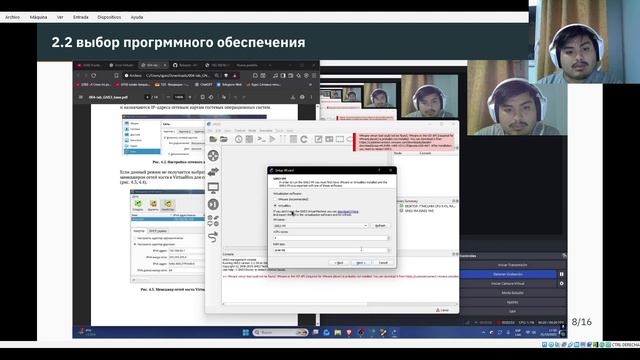Pause the OBS recording with pause icon
Viewport: 640px width, 360px height.
point(562,274)
